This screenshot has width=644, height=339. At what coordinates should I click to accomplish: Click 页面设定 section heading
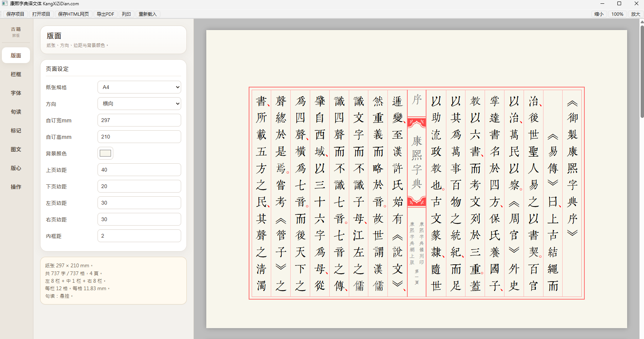click(x=57, y=69)
